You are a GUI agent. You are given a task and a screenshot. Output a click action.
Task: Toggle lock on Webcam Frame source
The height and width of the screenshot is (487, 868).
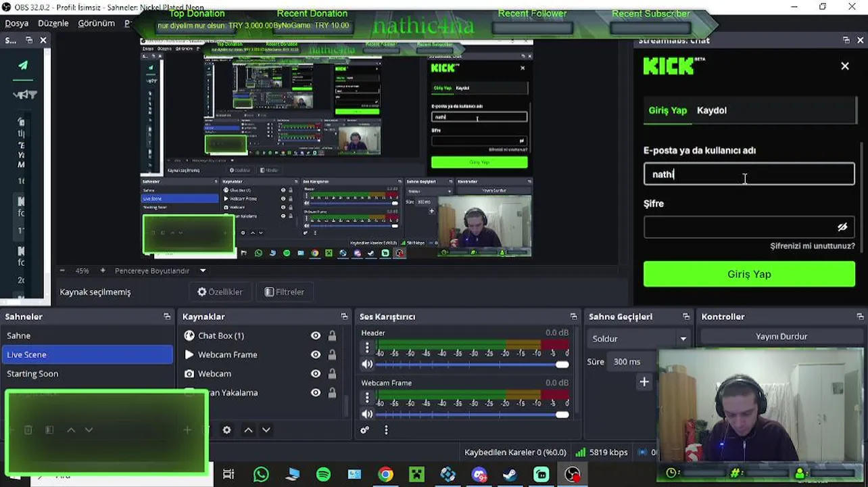[x=332, y=354]
